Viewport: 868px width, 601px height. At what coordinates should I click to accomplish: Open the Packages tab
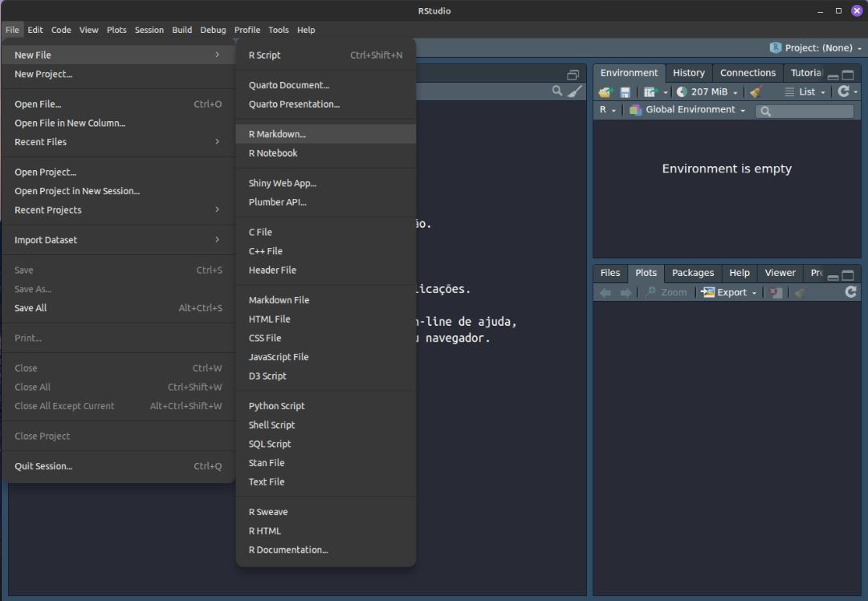pos(692,273)
